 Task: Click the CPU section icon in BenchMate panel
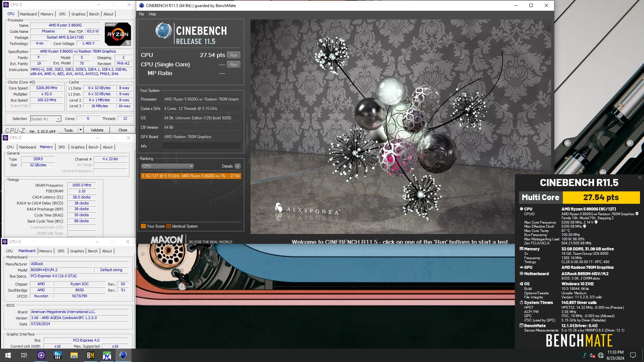pos(521,209)
